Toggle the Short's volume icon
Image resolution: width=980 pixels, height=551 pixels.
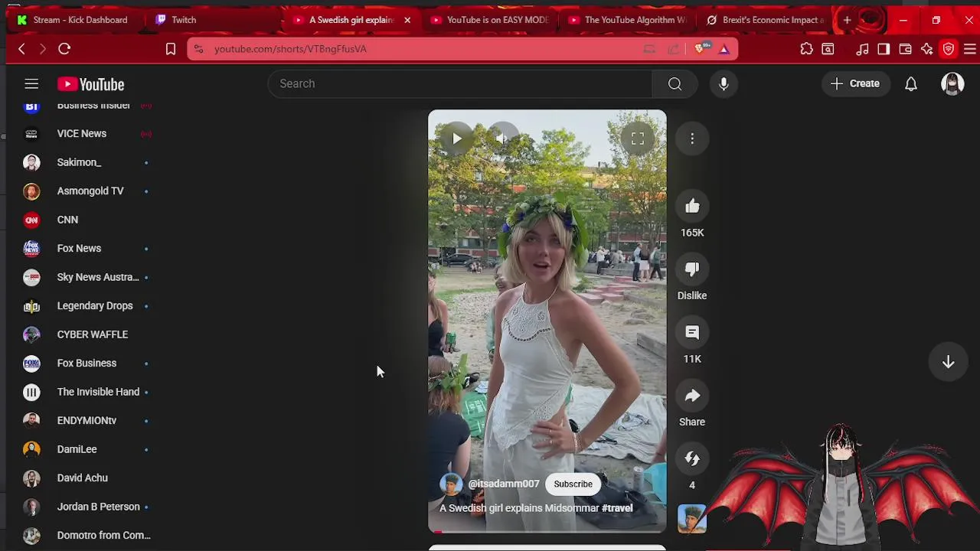click(503, 139)
